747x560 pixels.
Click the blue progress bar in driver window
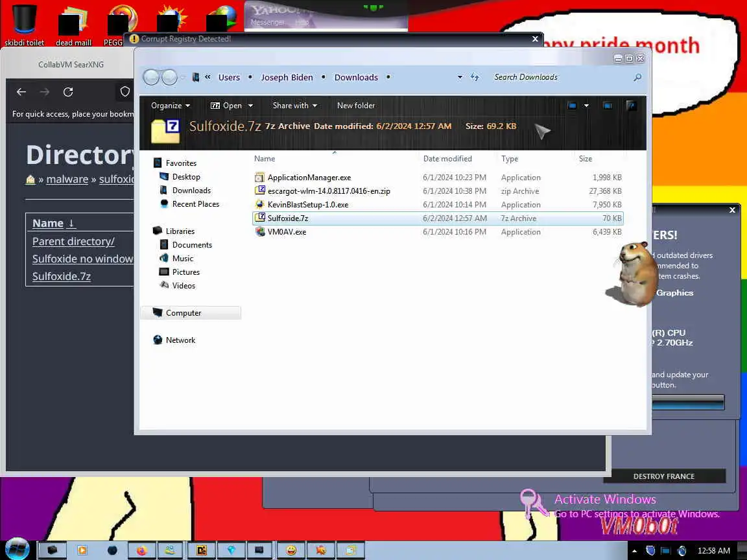(688, 402)
